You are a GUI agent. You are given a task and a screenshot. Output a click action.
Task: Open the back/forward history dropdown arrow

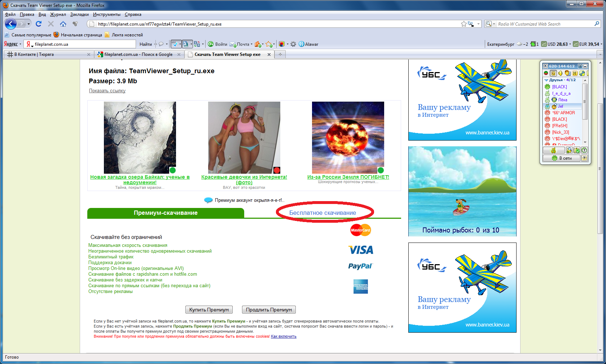click(x=28, y=24)
